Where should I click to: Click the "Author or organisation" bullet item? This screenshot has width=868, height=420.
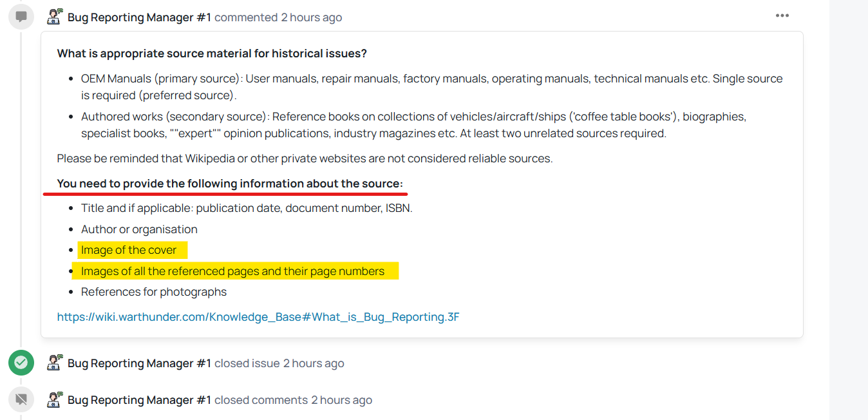pyautogui.click(x=139, y=229)
